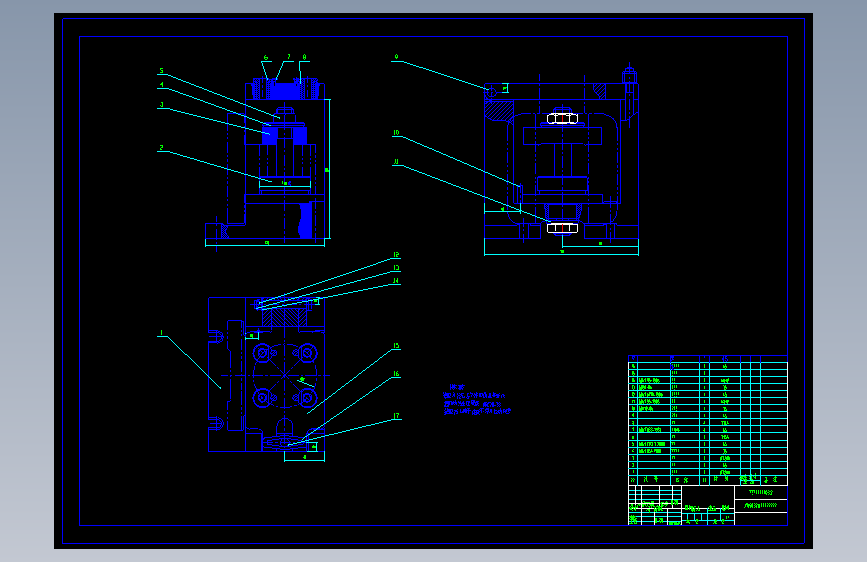
Task: Click part callout number 9
Action: pos(396,57)
